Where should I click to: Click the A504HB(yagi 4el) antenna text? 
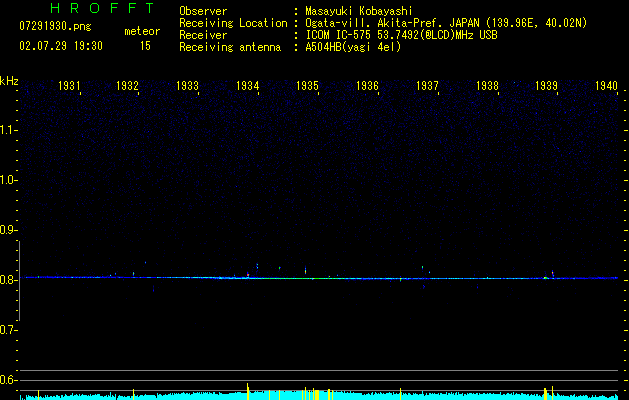(353, 47)
